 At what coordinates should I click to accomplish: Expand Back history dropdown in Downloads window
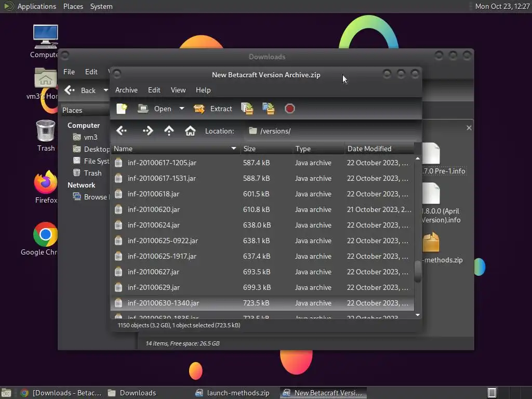[105, 90]
